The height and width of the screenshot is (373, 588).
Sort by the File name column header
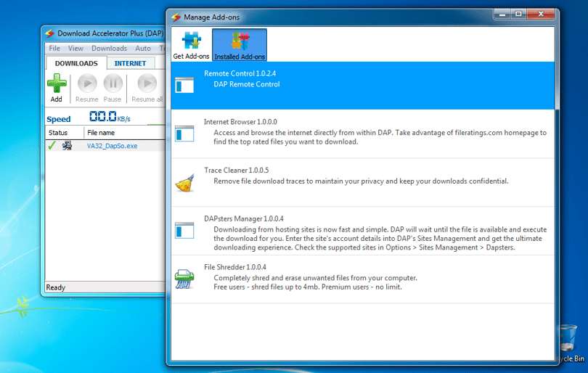click(x=125, y=133)
